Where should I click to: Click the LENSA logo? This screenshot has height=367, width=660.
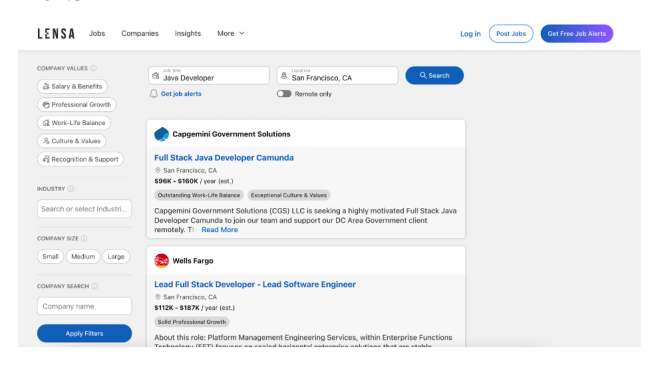[x=56, y=34]
